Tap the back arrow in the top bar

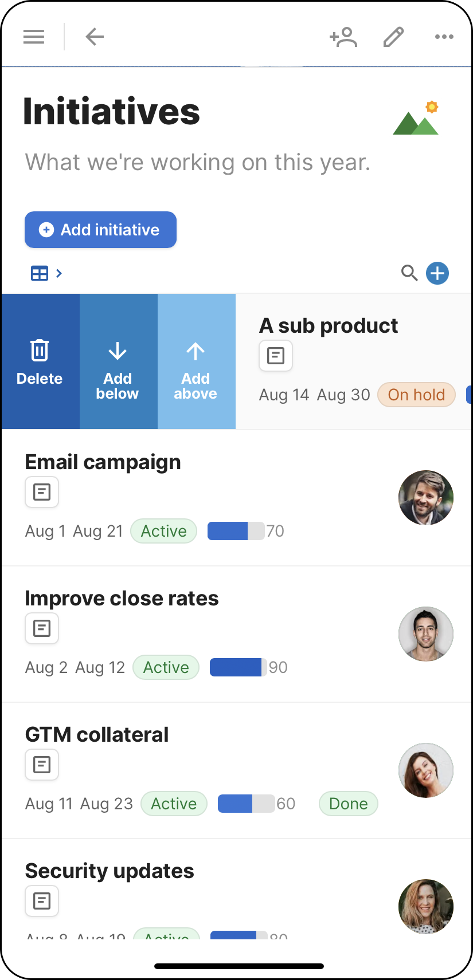point(94,36)
